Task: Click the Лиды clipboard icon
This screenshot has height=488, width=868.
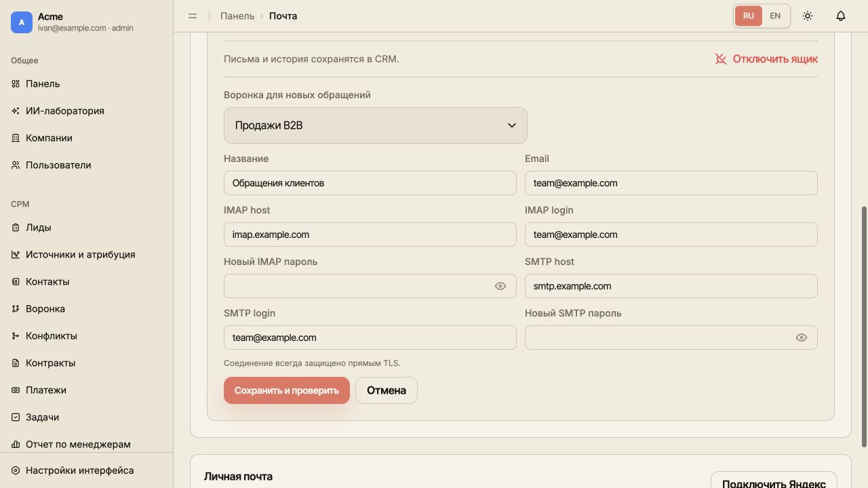Action: click(x=16, y=227)
